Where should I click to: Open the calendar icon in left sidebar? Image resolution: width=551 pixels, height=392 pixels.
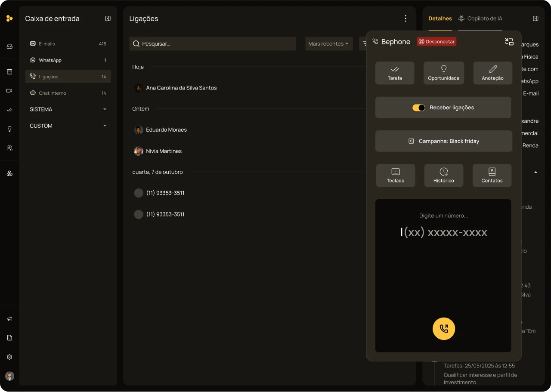pyautogui.click(x=9, y=72)
